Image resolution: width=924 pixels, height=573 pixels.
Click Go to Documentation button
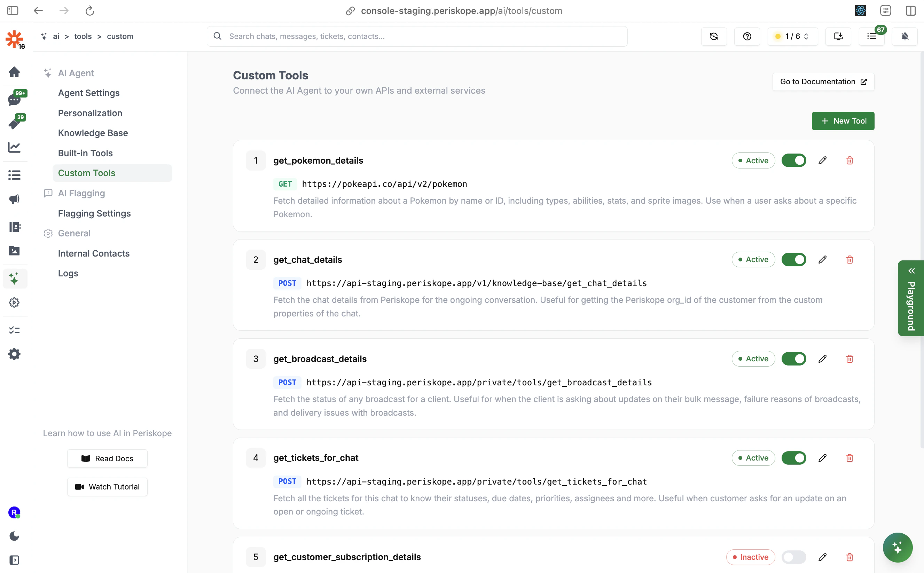823,82
